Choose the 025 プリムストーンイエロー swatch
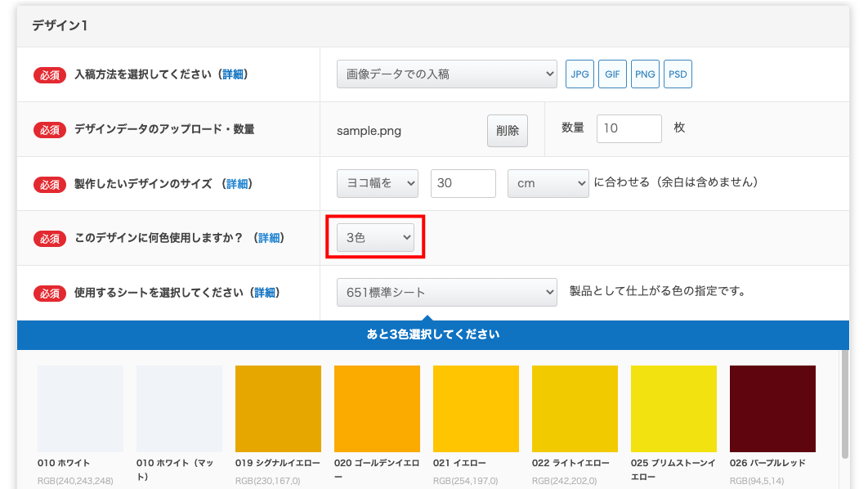 pos(673,409)
